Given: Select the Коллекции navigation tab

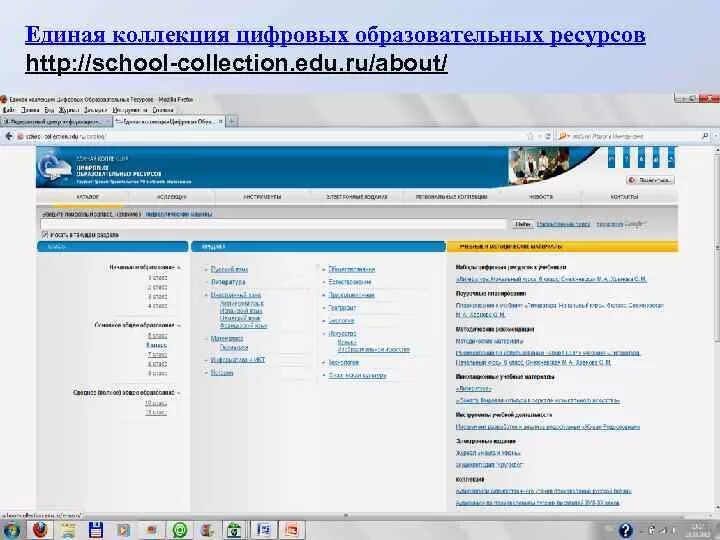Looking at the screenshot, I should tap(171, 197).
